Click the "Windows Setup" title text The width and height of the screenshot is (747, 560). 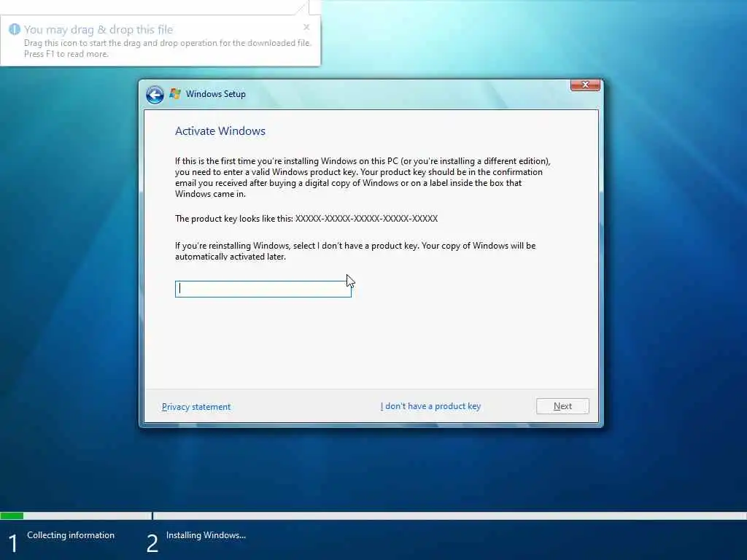click(x=216, y=94)
